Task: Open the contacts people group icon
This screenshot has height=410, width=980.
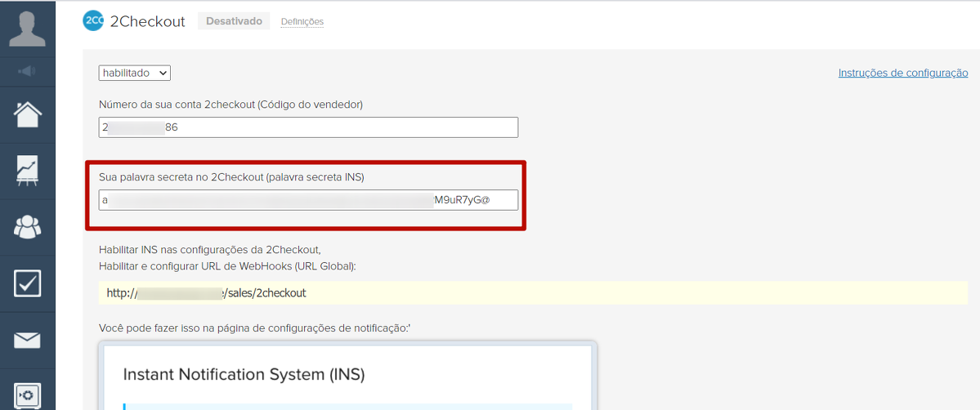Action: tap(27, 227)
